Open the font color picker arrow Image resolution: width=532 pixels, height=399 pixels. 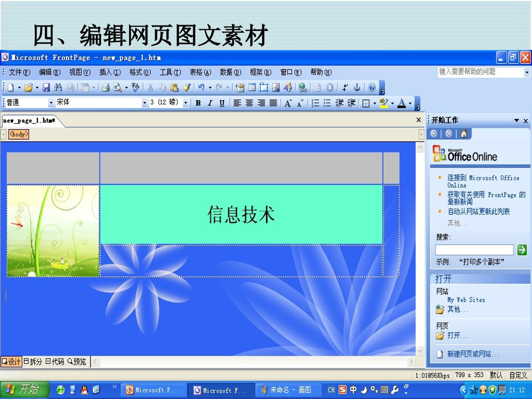[x=410, y=103]
